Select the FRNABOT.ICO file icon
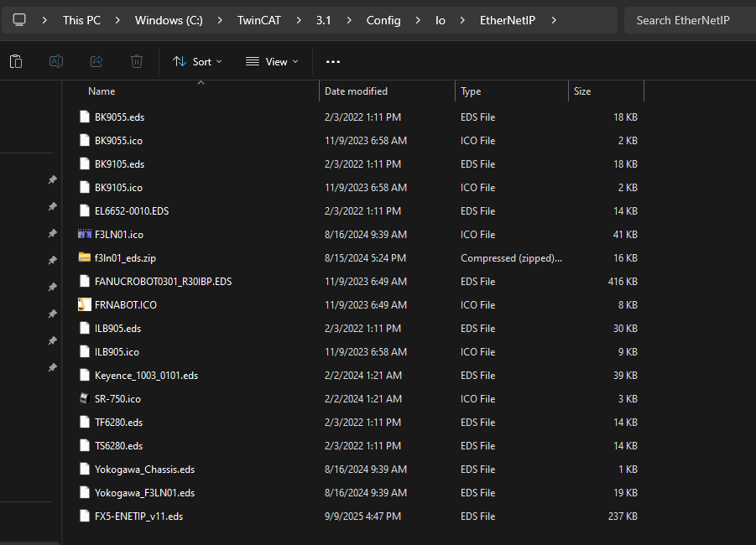 click(84, 304)
